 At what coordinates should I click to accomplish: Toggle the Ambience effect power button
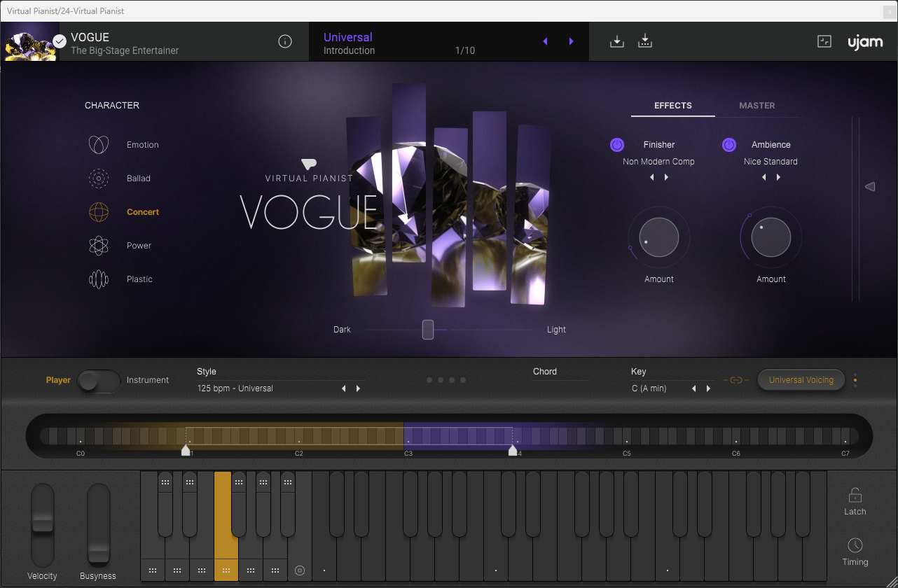click(x=728, y=144)
